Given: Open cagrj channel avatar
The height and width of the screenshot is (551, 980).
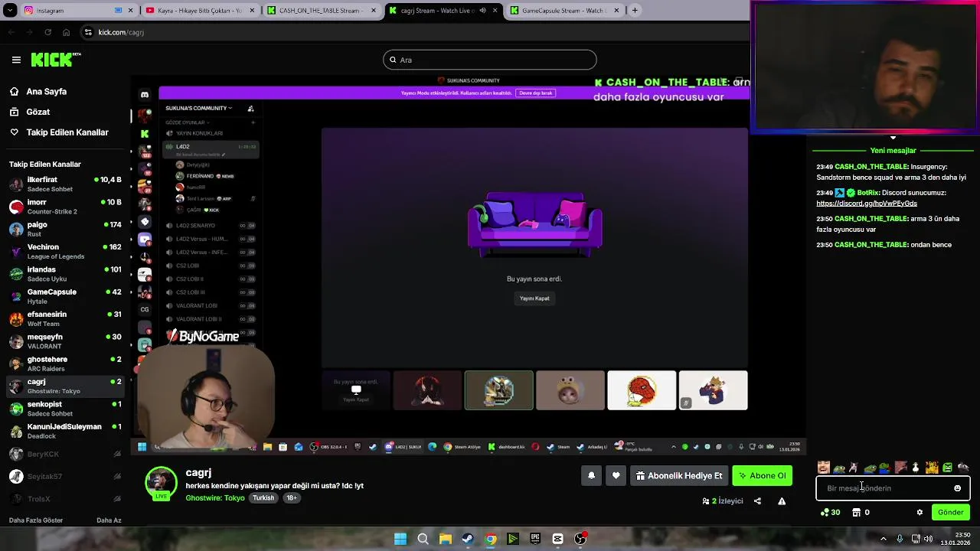Looking at the screenshot, I should click(161, 482).
